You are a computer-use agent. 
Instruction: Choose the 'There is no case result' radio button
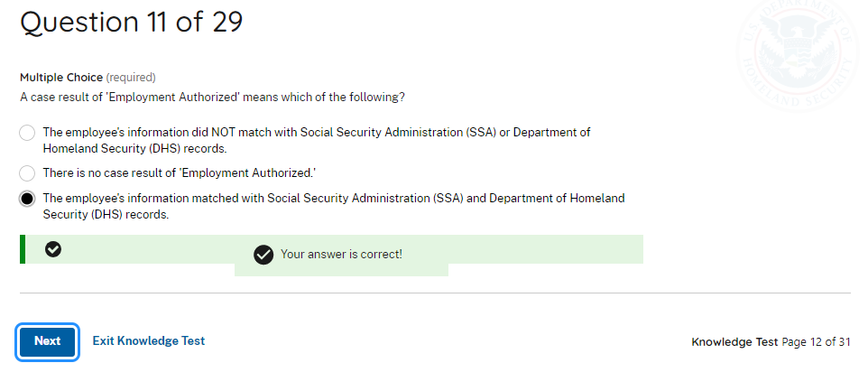pos(27,172)
